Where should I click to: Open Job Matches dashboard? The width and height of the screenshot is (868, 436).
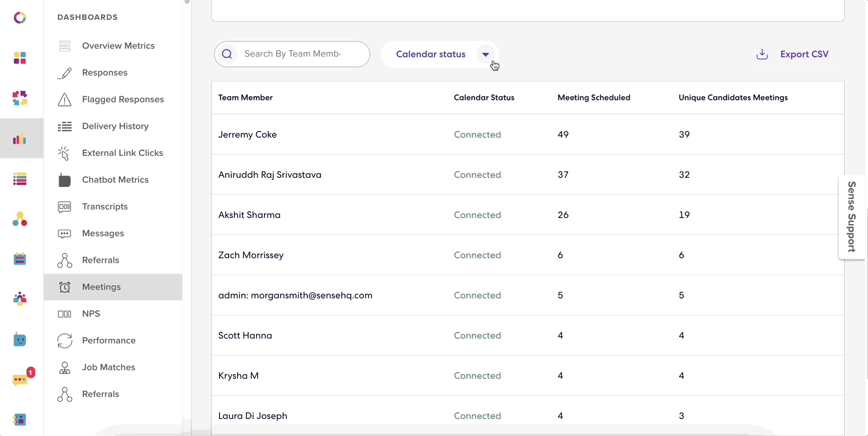tap(108, 367)
